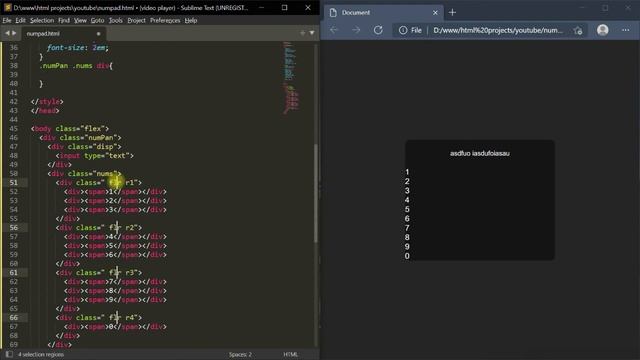Click the div class="disp" code line
The width and height of the screenshot is (640, 360).
coord(84,147)
